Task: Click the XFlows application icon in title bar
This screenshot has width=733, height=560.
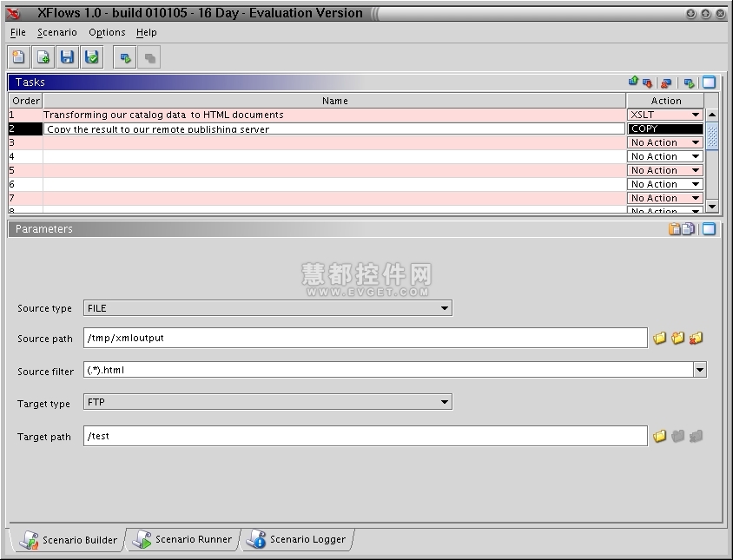Action: (x=14, y=14)
